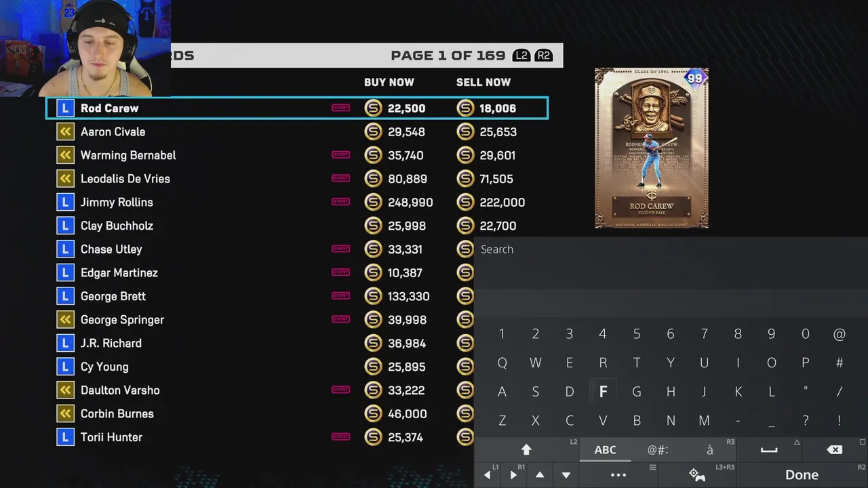This screenshot has height=488, width=868.
Task: Select Jimmy Rollins in the card list
Action: pos(117,202)
